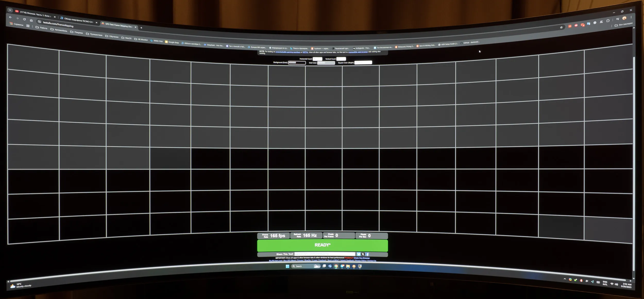The height and width of the screenshot is (299, 644).
Task: Open the Chrome extensions puzzle icon
Action: click(608, 21)
